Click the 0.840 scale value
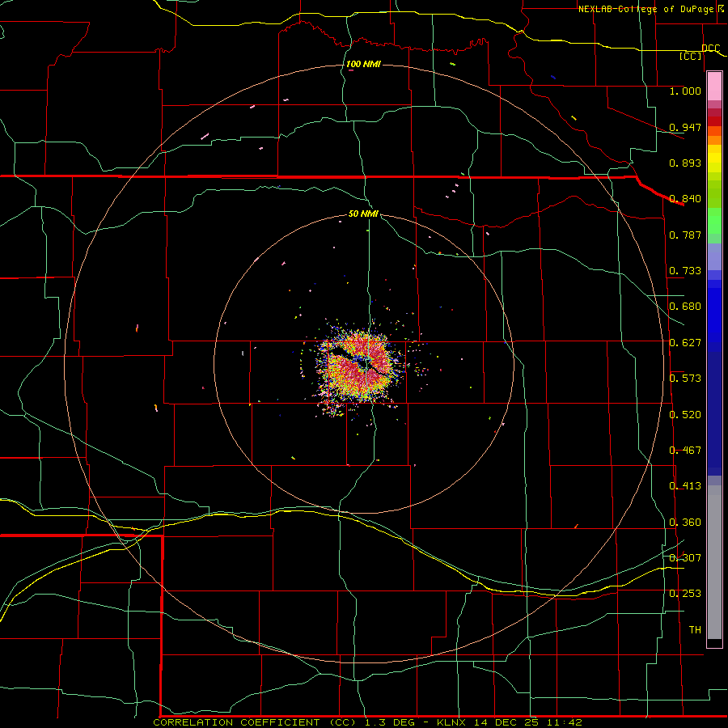This screenshot has width=728, height=728. point(685,199)
